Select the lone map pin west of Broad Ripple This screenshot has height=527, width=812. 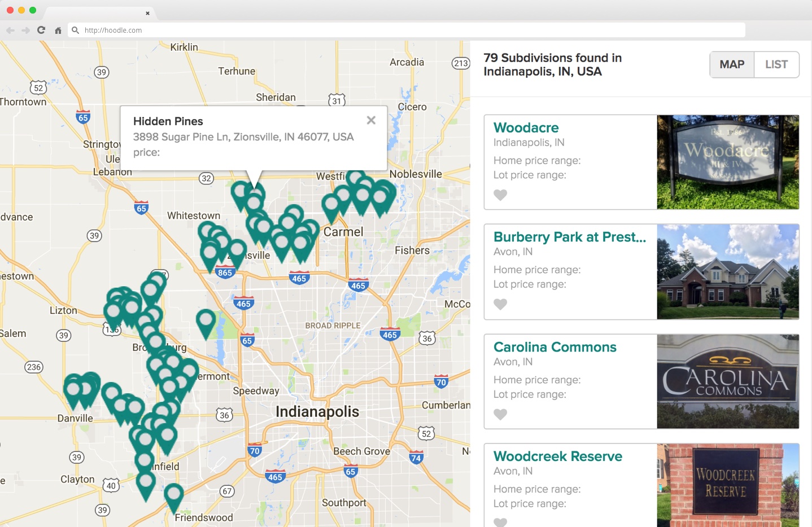pos(206,320)
